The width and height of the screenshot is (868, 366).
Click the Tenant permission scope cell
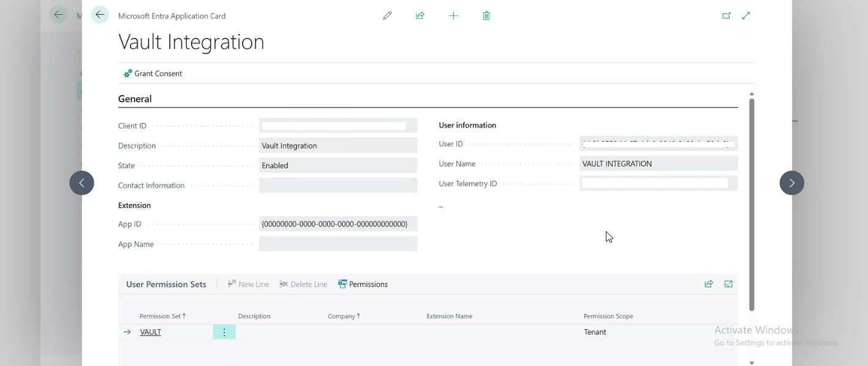coord(595,332)
